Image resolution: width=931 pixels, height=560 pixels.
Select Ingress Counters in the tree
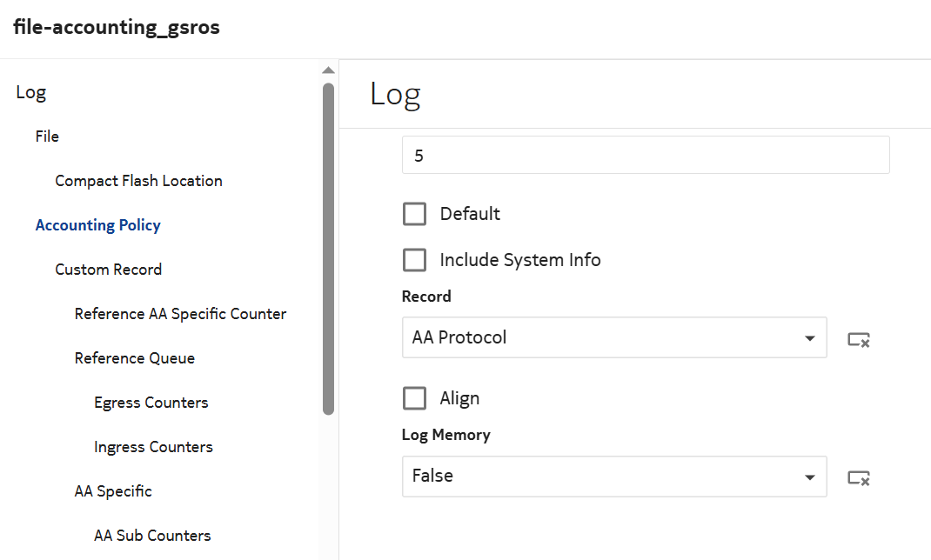tap(153, 447)
